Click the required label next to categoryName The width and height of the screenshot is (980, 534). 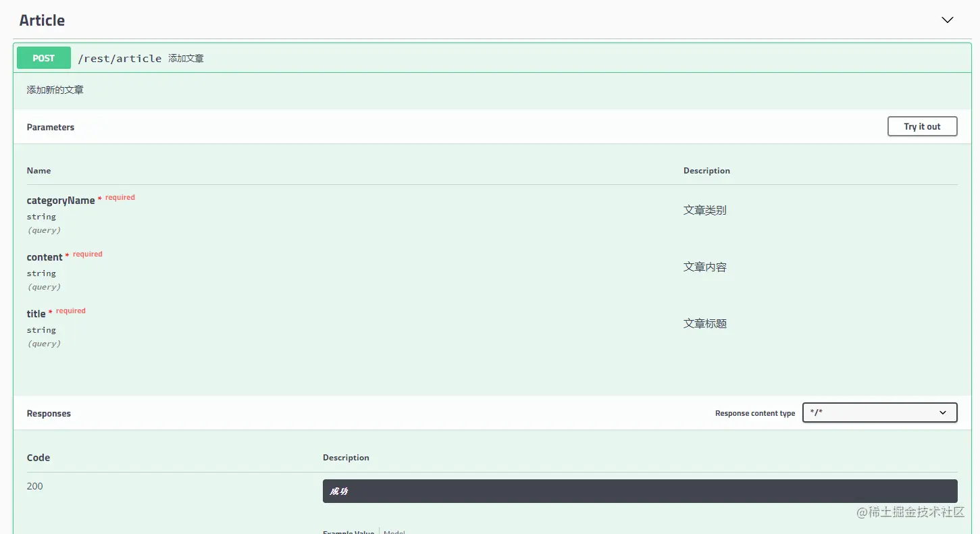tap(120, 198)
